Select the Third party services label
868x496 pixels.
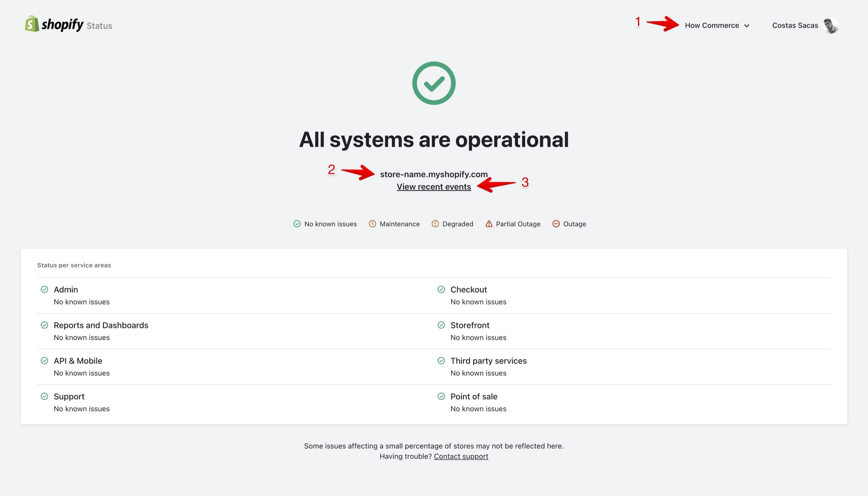[x=488, y=361]
